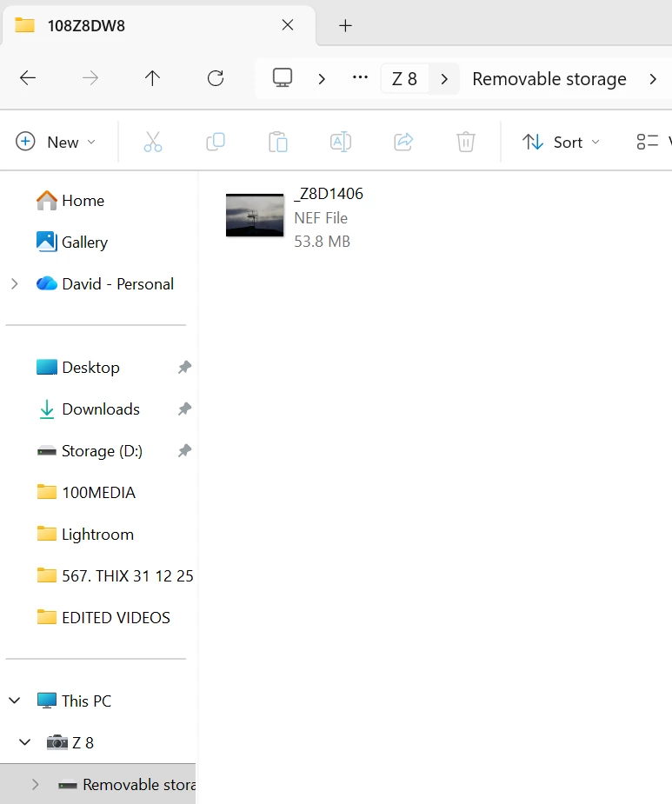Click the NEF File type label

321,218
